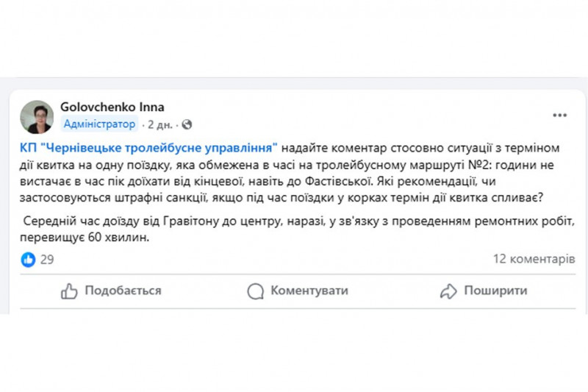Click the thumbs-up icon beside Подобається
The height and width of the screenshot is (392, 588).
69,291
